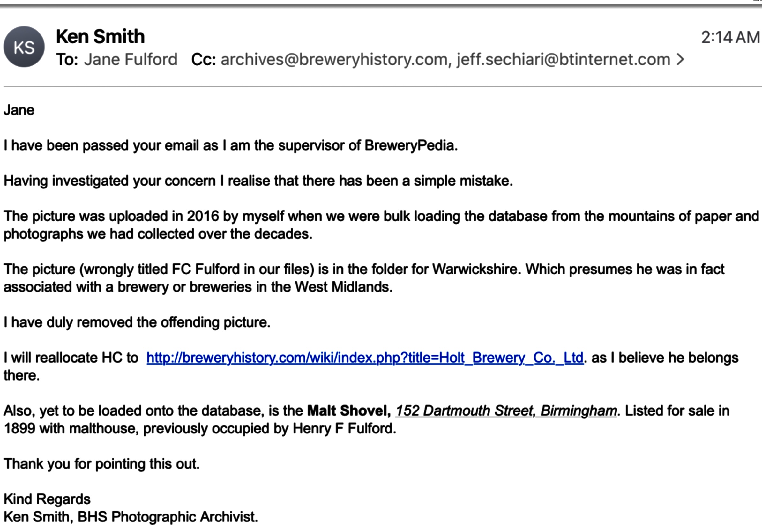Open sender name Ken Smith in header

pyautogui.click(x=100, y=36)
